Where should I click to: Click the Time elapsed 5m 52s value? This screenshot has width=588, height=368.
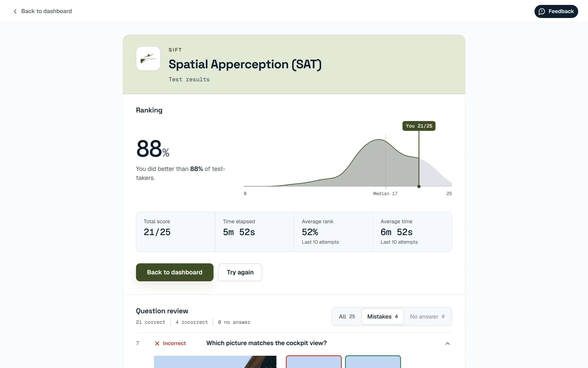(239, 232)
